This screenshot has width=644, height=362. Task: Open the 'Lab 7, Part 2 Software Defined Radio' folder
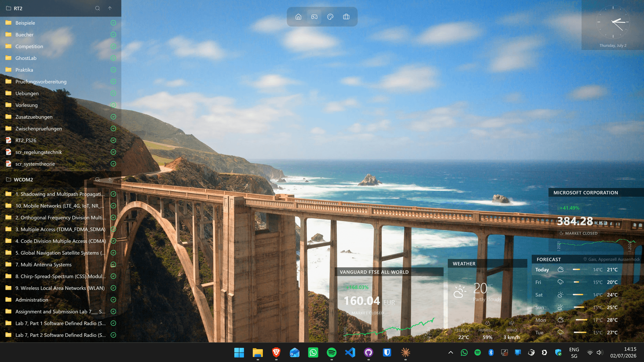[61, 335]
